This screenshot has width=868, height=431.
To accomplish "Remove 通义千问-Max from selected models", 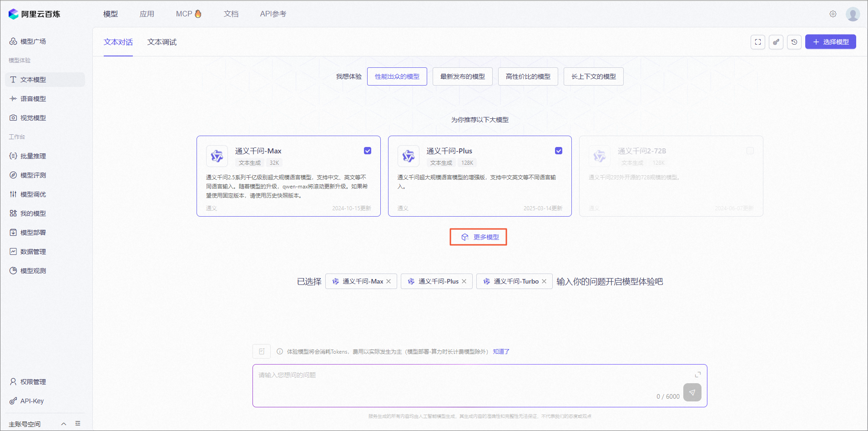I will click(389, 281).
